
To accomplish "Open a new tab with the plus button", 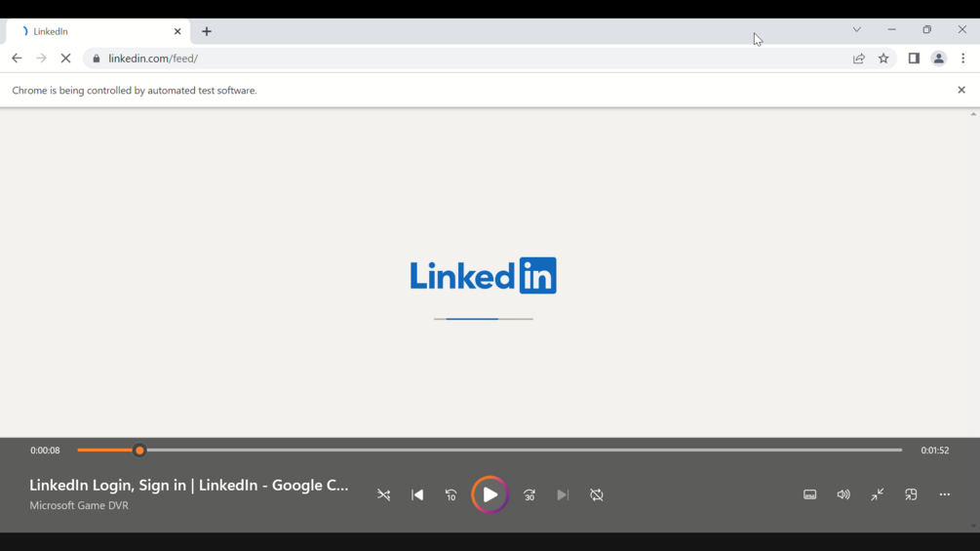I will [207, 31].
